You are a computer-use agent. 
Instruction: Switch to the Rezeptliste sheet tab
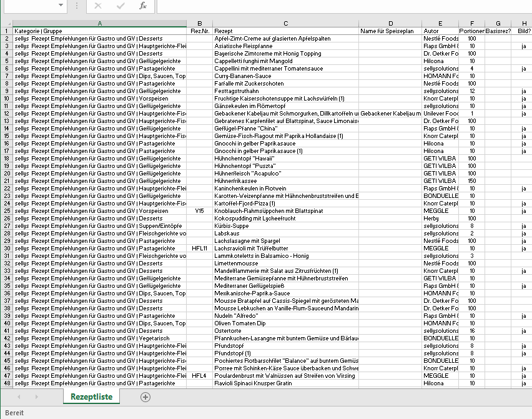[x=91, y=397]
